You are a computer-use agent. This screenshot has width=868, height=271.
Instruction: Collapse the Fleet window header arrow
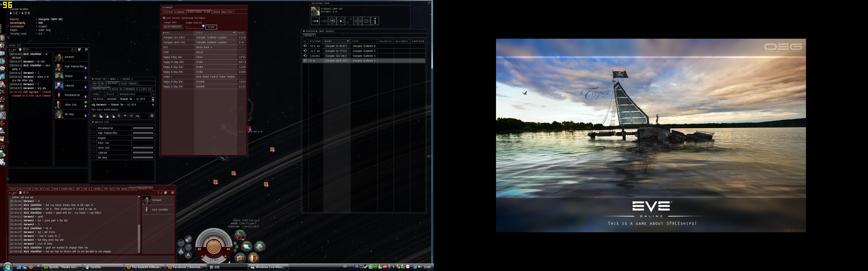tap(93, 79)
